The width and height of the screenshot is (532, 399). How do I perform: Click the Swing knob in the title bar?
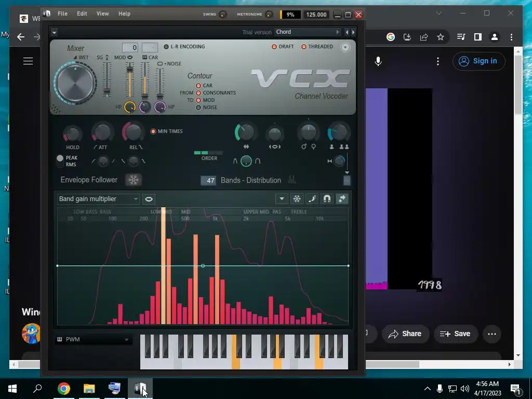point(223,14)
